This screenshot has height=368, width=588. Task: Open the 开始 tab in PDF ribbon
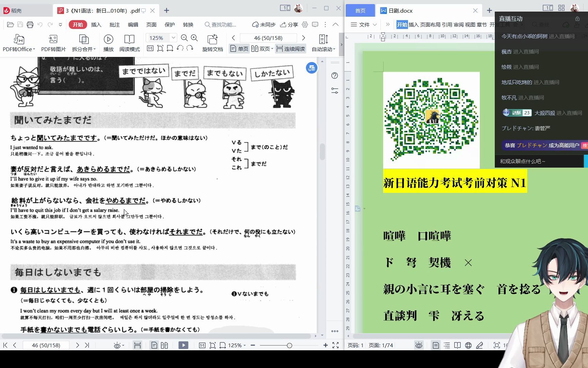(78, 25)
